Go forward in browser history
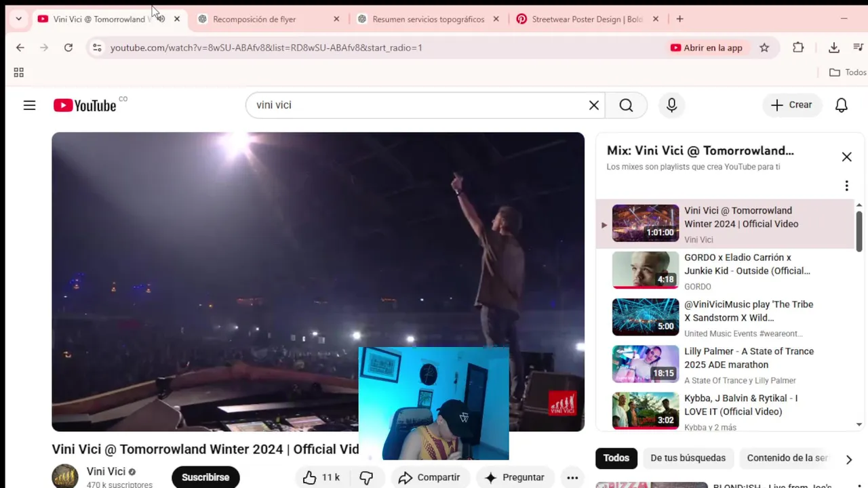The height and width of the screenshot is (488, 868). coord(44,47)
